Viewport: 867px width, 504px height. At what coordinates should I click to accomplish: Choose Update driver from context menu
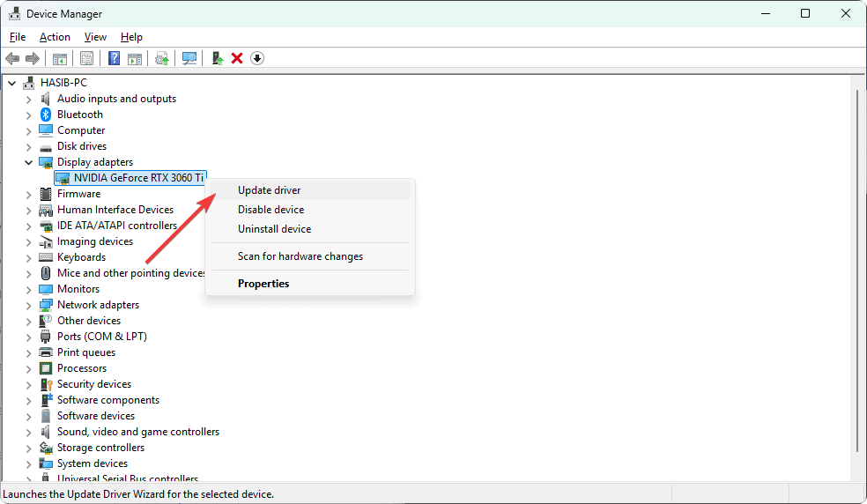(x=310, y=190)
